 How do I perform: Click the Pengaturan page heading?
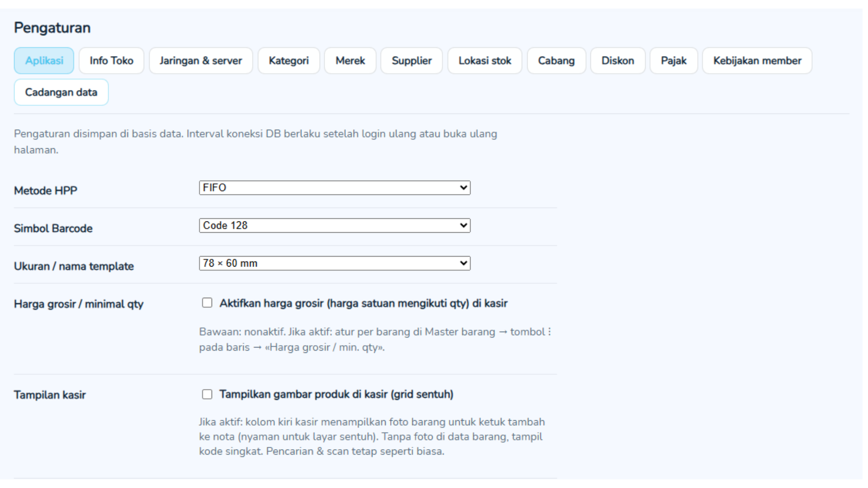click(x=52, y=28)
